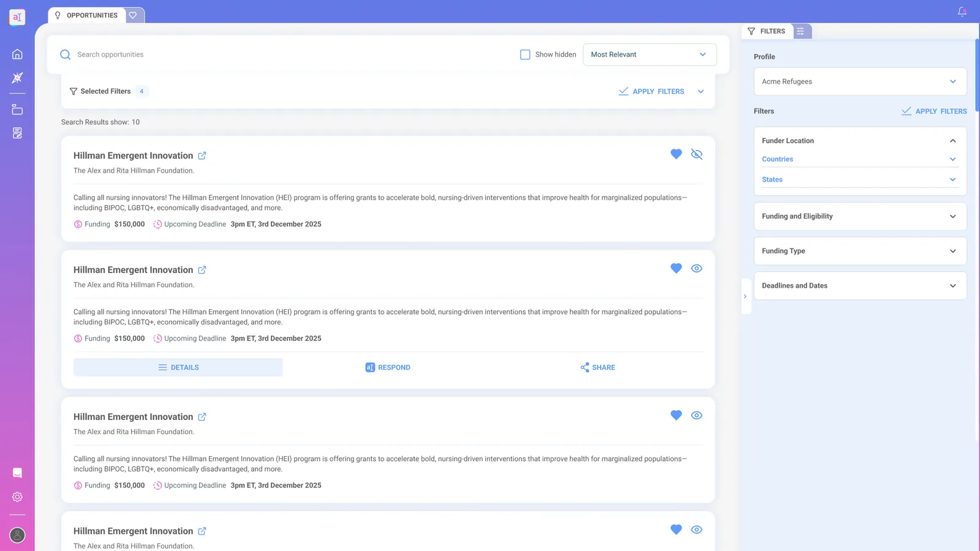Click APPLY FILTERS in right Filters panel
Viewport: 980px width, 551px height.
(x=934, y=111)
